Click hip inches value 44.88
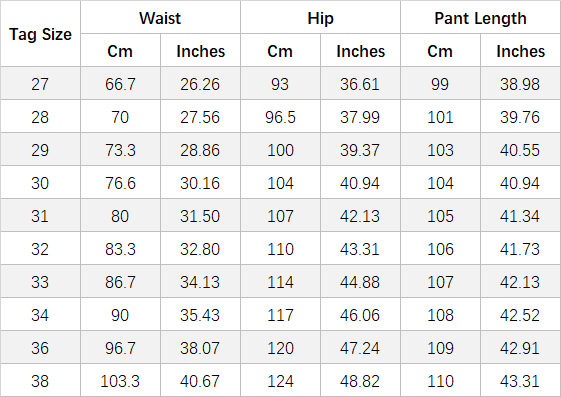Screen dimensions: 561x397 tap(360, 281)
